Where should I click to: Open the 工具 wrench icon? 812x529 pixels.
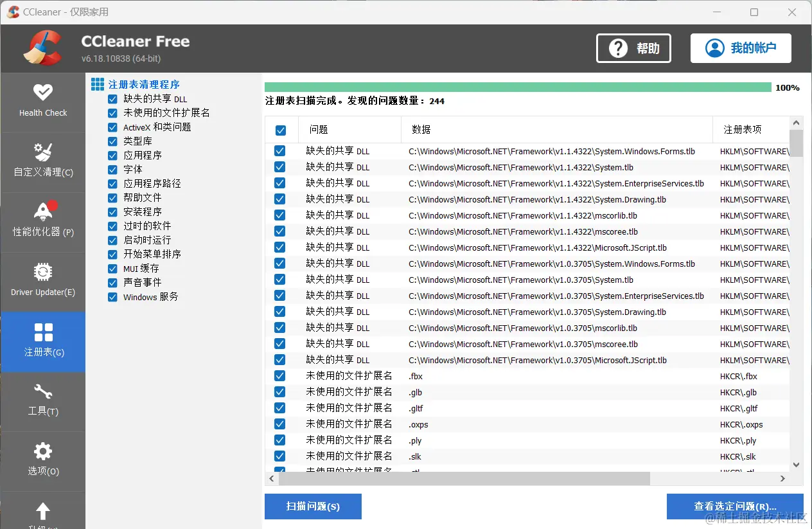43,391
